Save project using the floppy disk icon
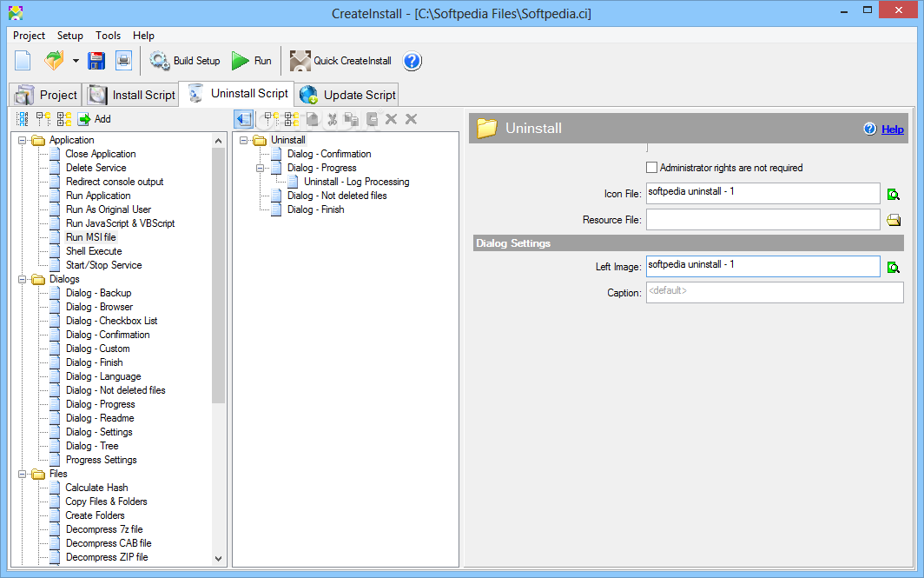Viewport: 924px width, 578px height. click(96, 61)
